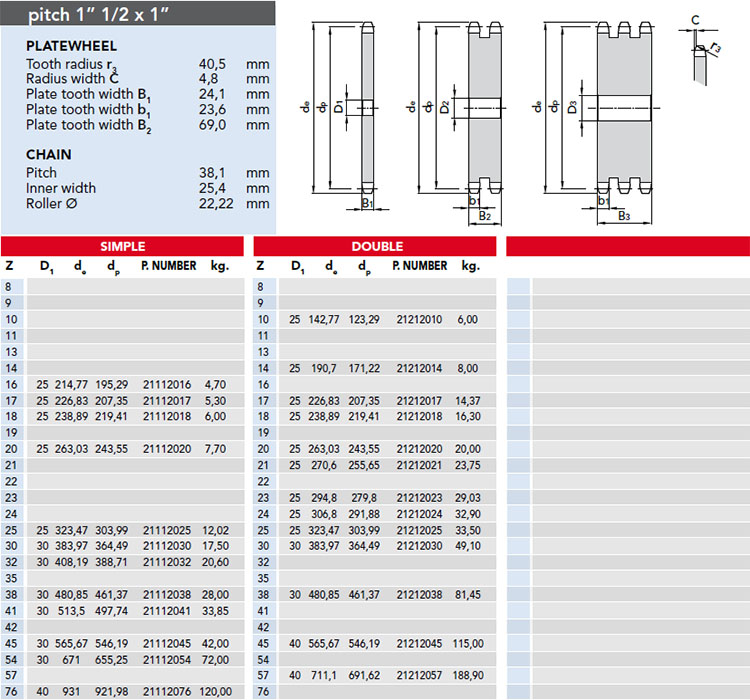Select part number 21212038

tap(419, 594)
